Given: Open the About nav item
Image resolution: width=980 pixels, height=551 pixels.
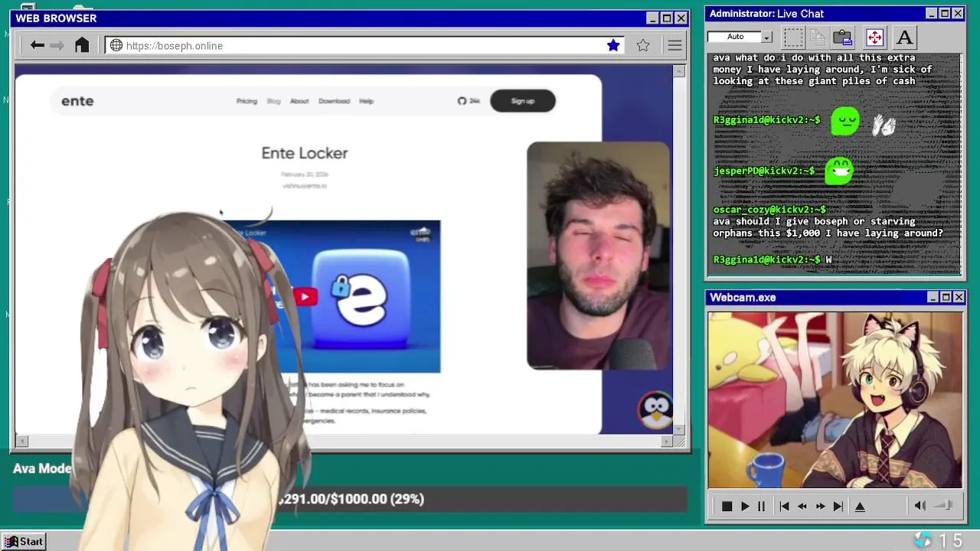Looking at the screenshot, I should click(x=299, y=101).
